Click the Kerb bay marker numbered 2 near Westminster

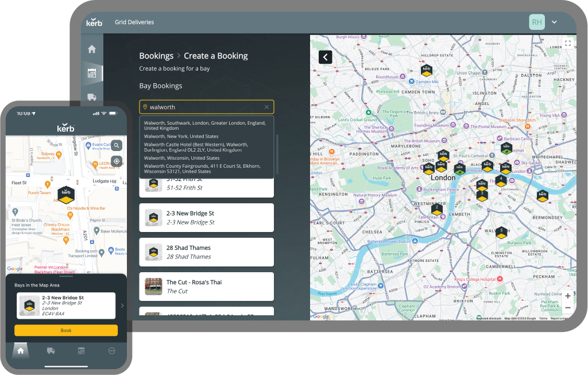point(436,209)
